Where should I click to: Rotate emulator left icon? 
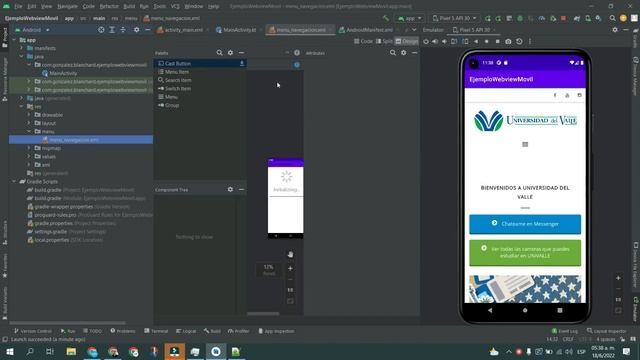[454, 41]
